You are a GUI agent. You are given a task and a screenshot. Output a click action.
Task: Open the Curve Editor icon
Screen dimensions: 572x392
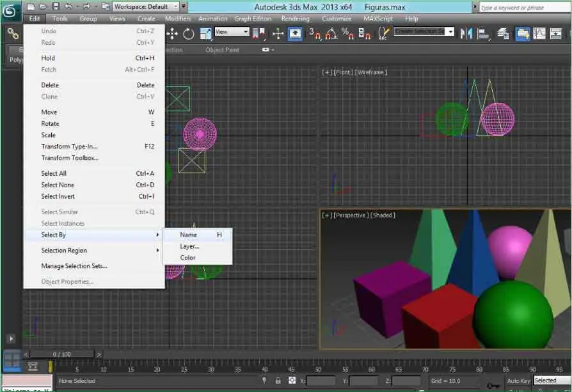tap(539, 34)
